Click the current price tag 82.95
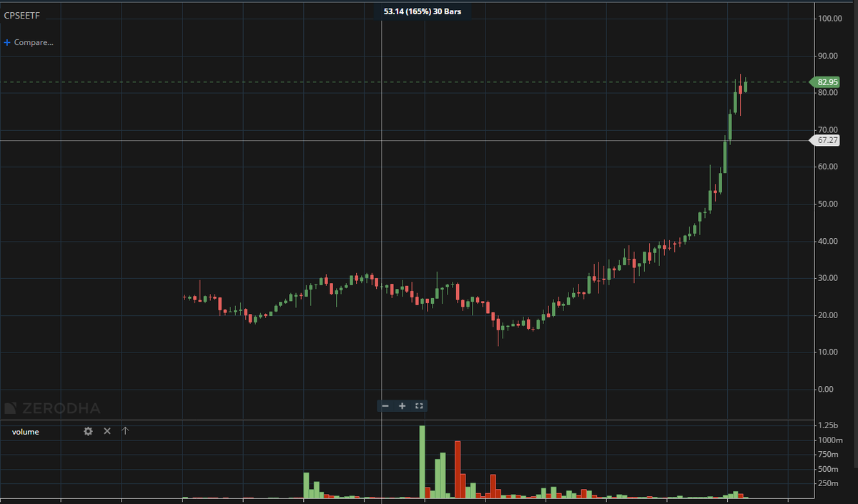The width and height of the screenshot is (858, 504). click(x=825, y=82)
